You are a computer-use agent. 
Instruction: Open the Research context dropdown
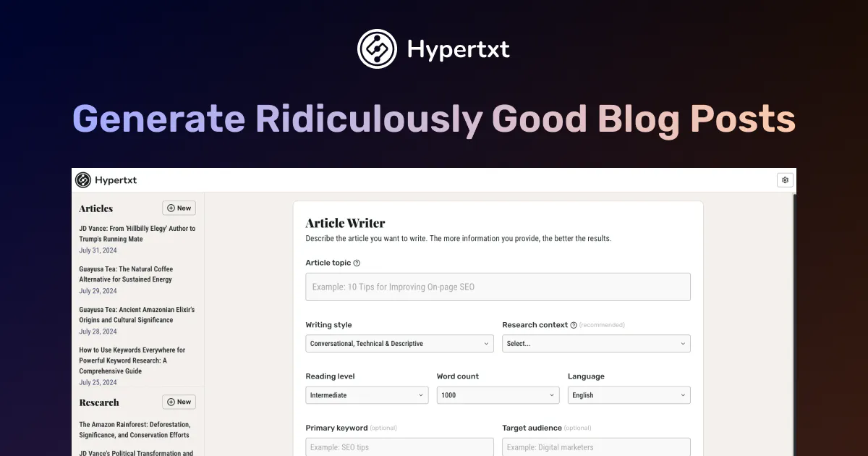point(596,344)
